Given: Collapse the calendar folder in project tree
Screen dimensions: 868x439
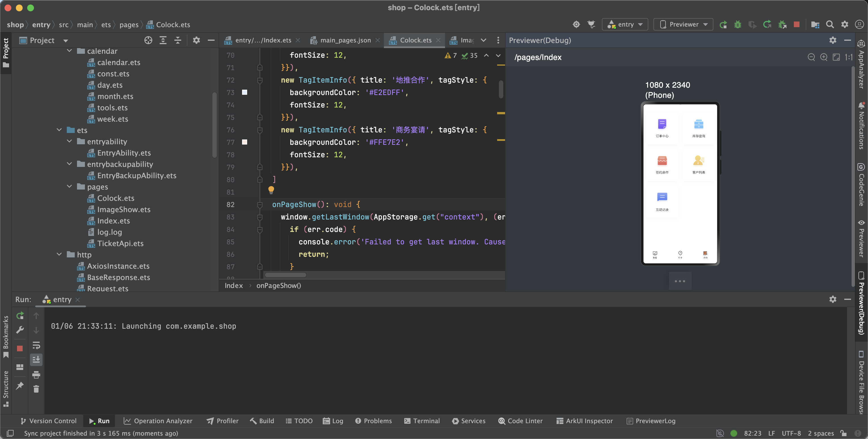Looking at the screenshot, I should pos(69,51).
